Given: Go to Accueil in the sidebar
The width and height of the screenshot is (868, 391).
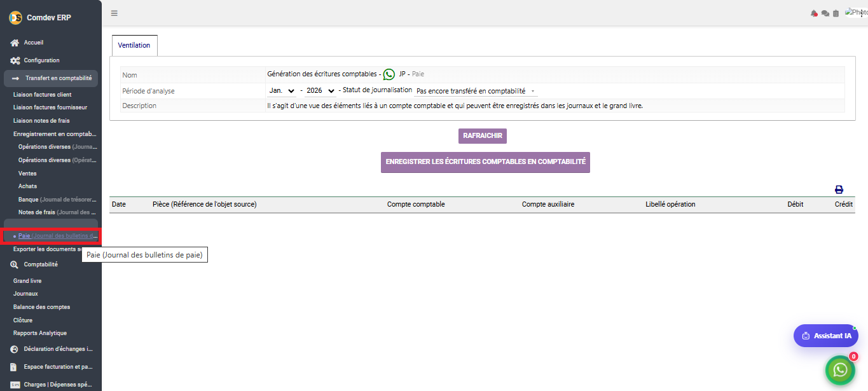Looking at the screenshot, I should click(34, 43).
